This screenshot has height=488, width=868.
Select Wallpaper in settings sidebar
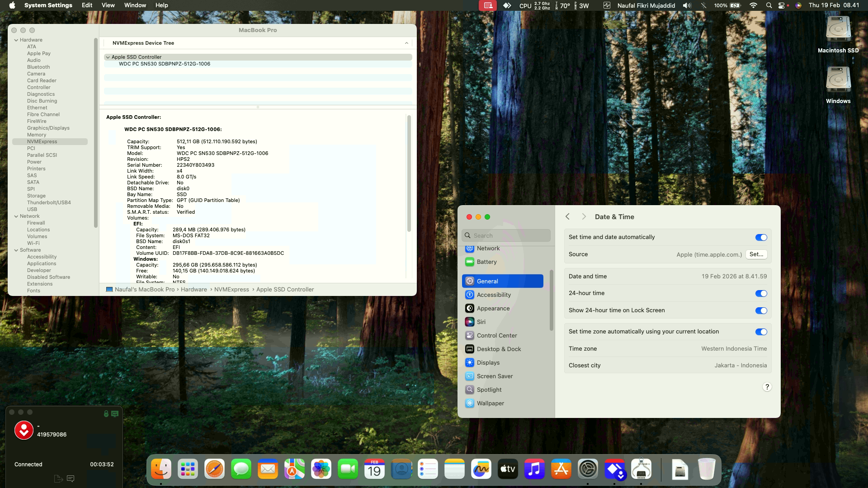coord(503,403)
